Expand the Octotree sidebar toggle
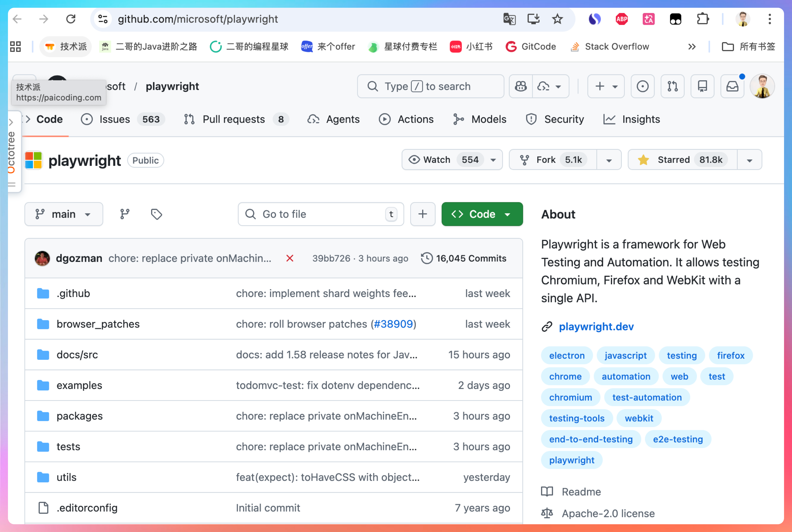Image resolution: width=792 pixels, height=532 pixels. (11, 122)
